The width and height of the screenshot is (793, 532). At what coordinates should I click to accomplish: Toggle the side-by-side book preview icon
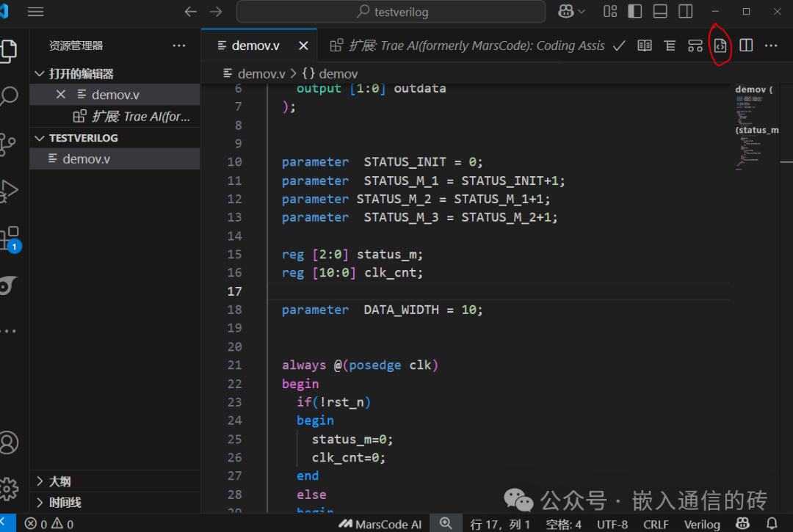click(x=644, y=45)
